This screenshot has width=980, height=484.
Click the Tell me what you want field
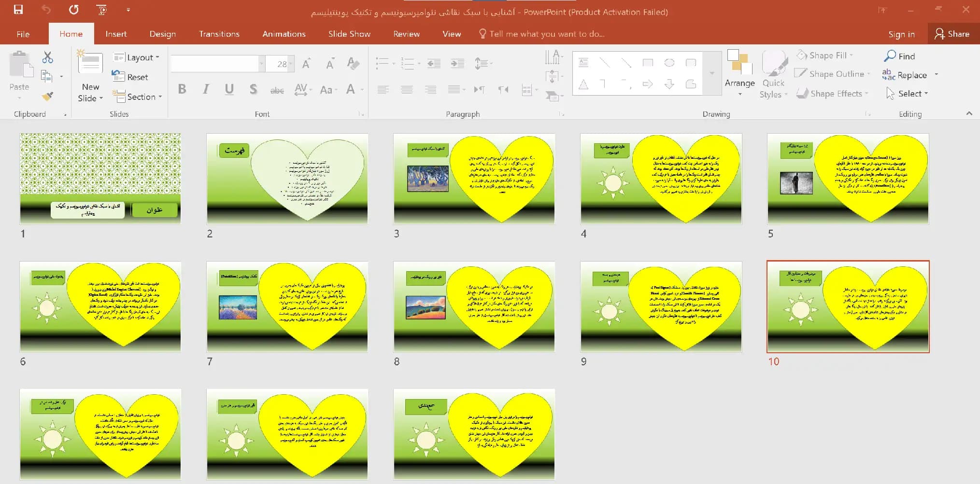coord(541,34)
